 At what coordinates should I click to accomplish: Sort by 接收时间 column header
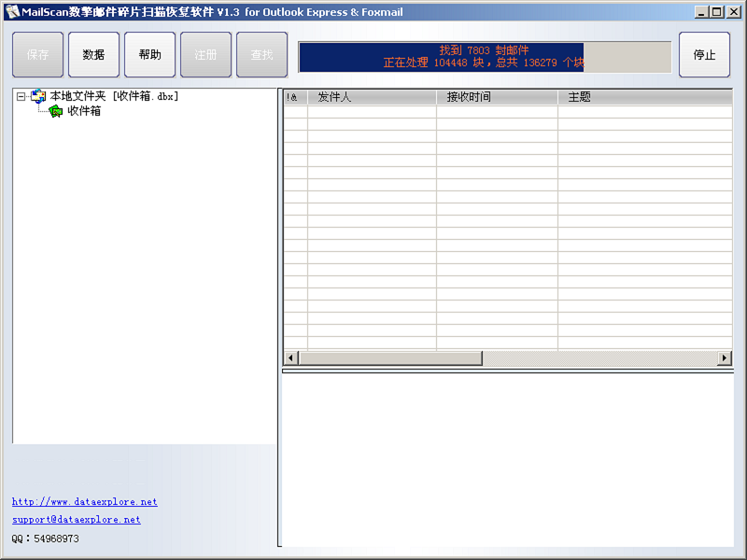(497, 97)
